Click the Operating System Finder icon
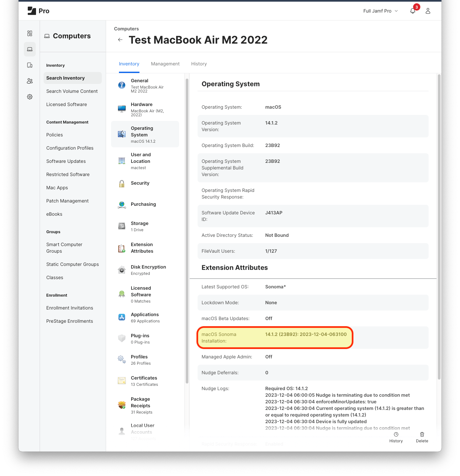Image resolution: width=460 pixels, height=476 pixels. 122,134
